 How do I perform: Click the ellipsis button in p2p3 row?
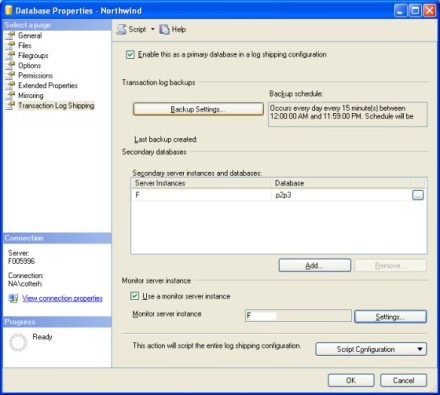click(418, 195)
